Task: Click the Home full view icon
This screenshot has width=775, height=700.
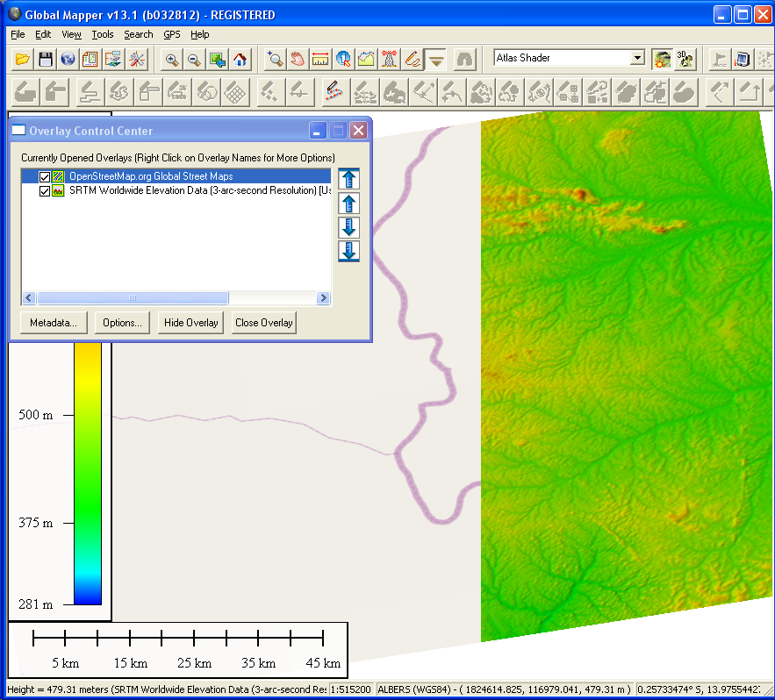Action: (240, 60)
